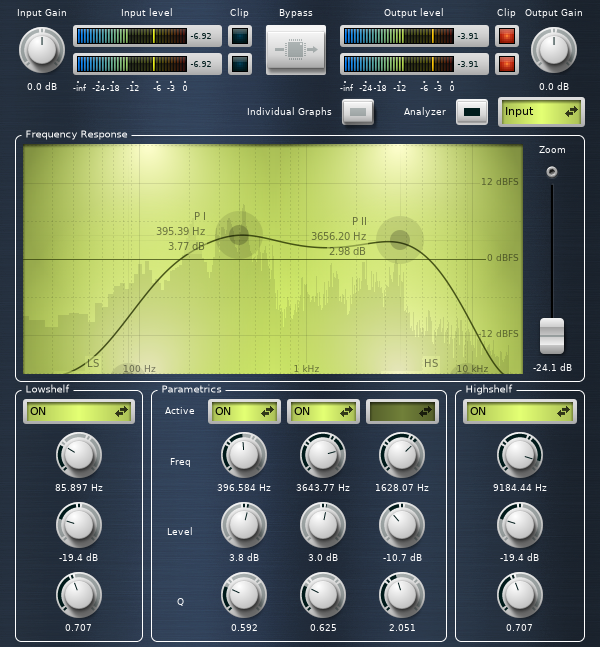The width and height of the screenshot is (600, 647).
Task: Toggle Individual Graphs button
Action: click(358, 112)
